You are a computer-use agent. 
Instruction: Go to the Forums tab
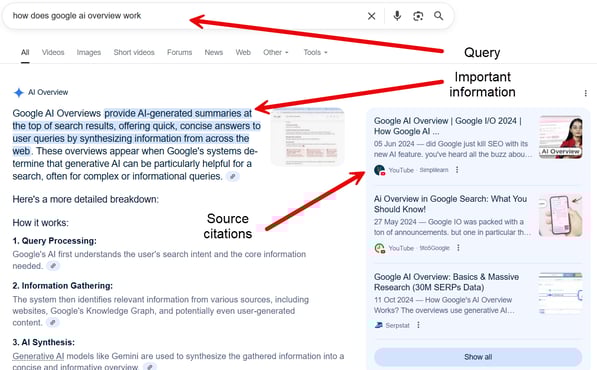[x=179, y=52]
